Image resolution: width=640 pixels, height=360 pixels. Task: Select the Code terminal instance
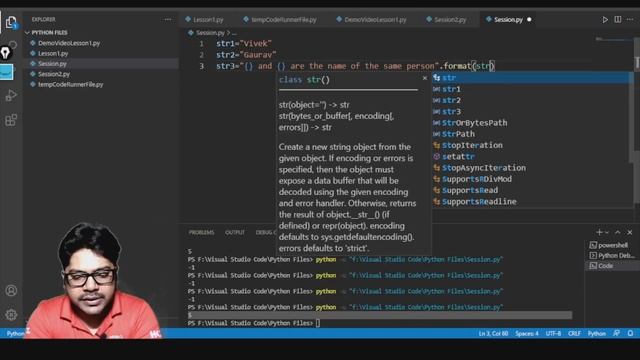[x=612, y=266]
